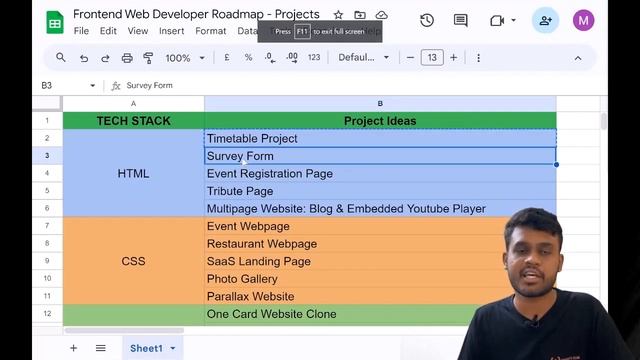
Task: Select column A header
Action: coord(133,104)
